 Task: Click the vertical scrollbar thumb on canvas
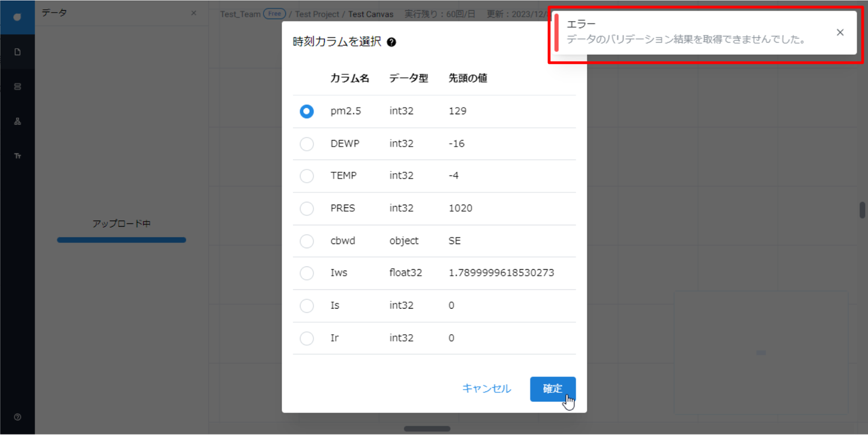863,210
